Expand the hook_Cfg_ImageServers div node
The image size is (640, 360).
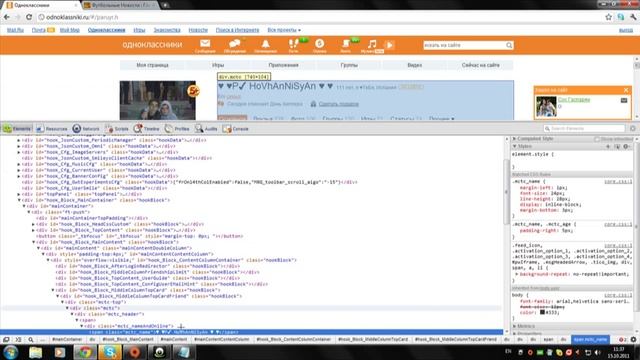(19, 152)
